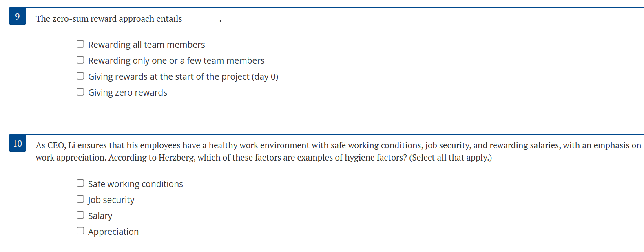Image resolution: width=644 pixels, height=252 pixels.
Task: Click the question 9 number badge
Action: click(x=17, y=17)
